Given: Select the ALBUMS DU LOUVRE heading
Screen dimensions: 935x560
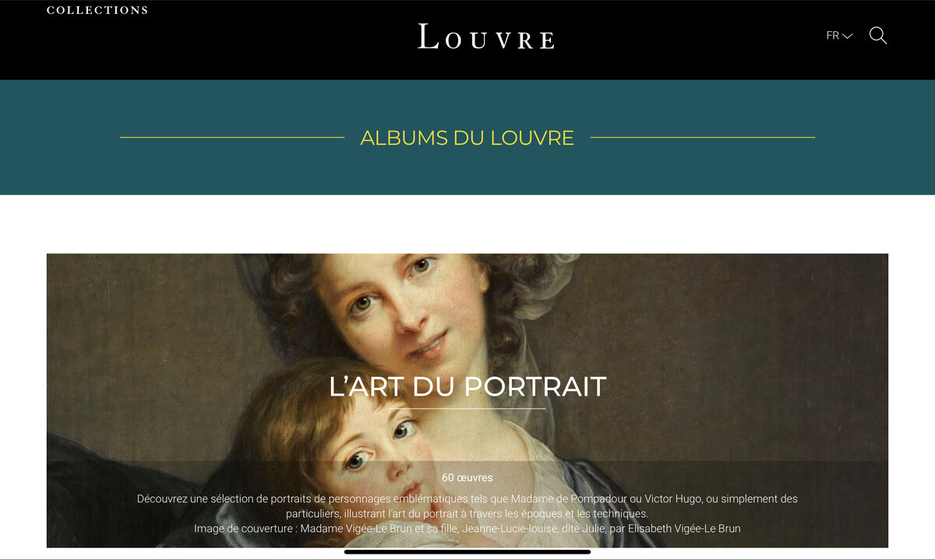Looking at the screenshot, I should [467, 138].
